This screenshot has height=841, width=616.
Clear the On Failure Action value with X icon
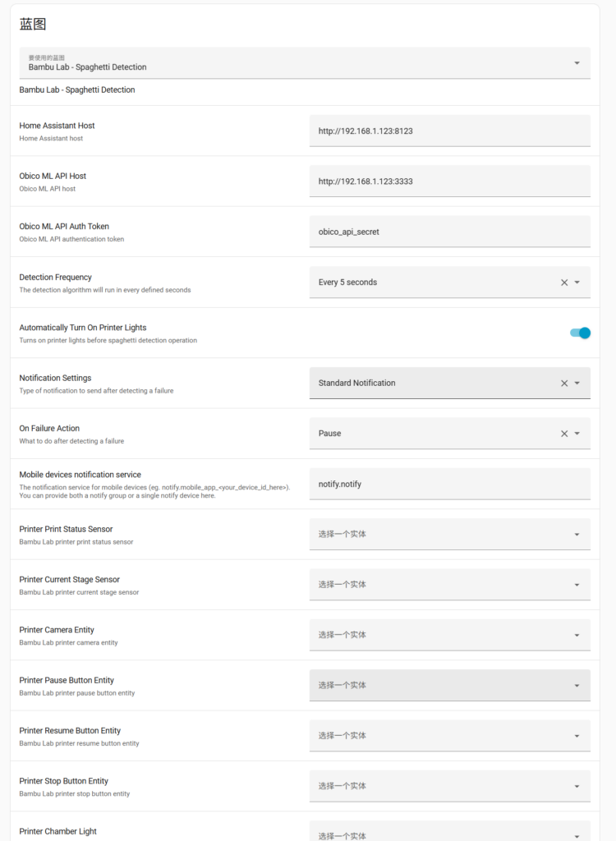(x=564, y=434)
